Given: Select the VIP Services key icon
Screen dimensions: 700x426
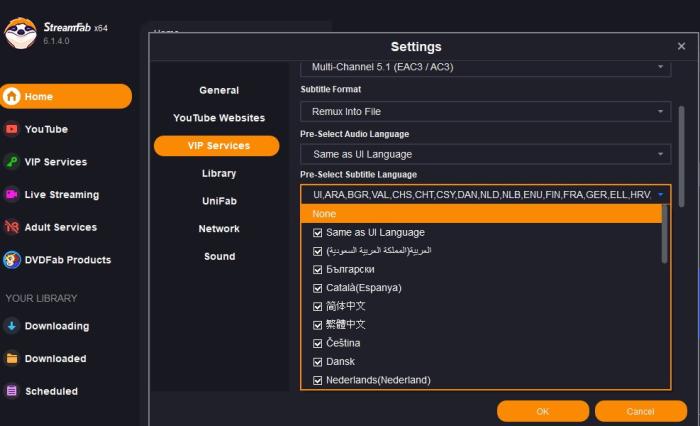Looking at the screenshot, I should [x=12, y=162].
